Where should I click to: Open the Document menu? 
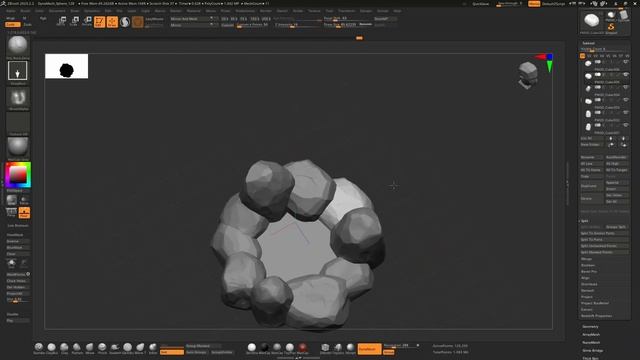57,11
